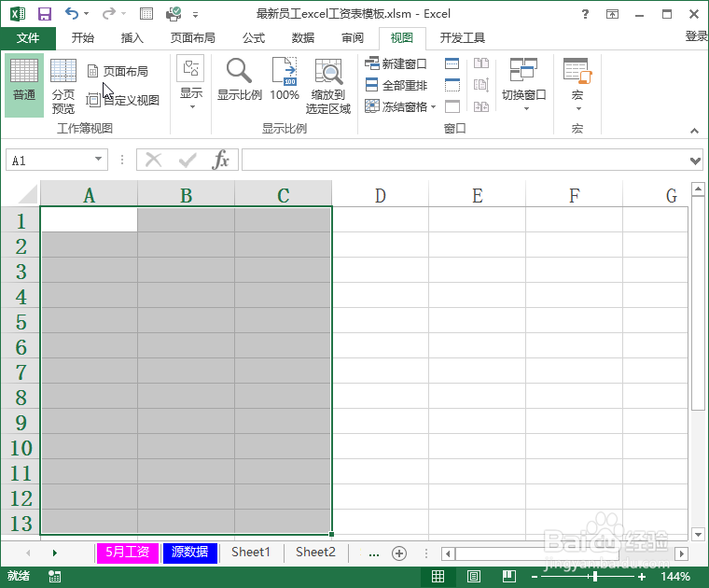Click 缩放到选定区域 zoom to selection
This screenshot has height=588, width=709.
click(x=328, y=86)
